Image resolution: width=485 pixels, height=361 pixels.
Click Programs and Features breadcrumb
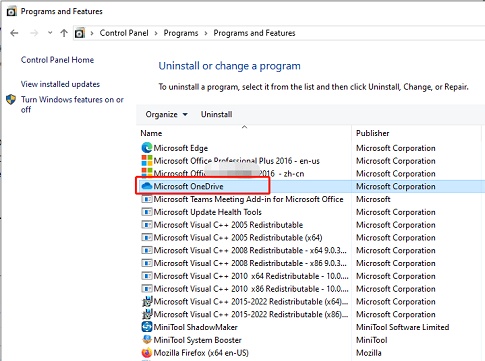[x=254, y=33]
